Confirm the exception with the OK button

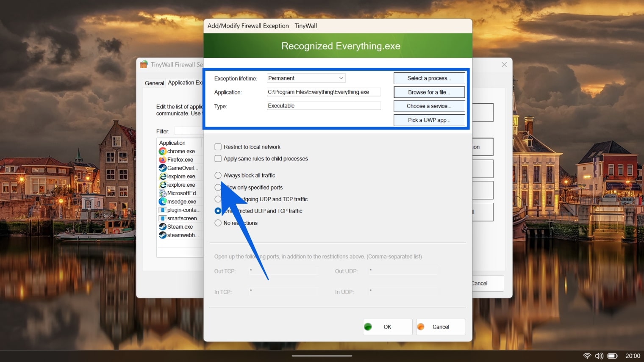click(387, 327)
